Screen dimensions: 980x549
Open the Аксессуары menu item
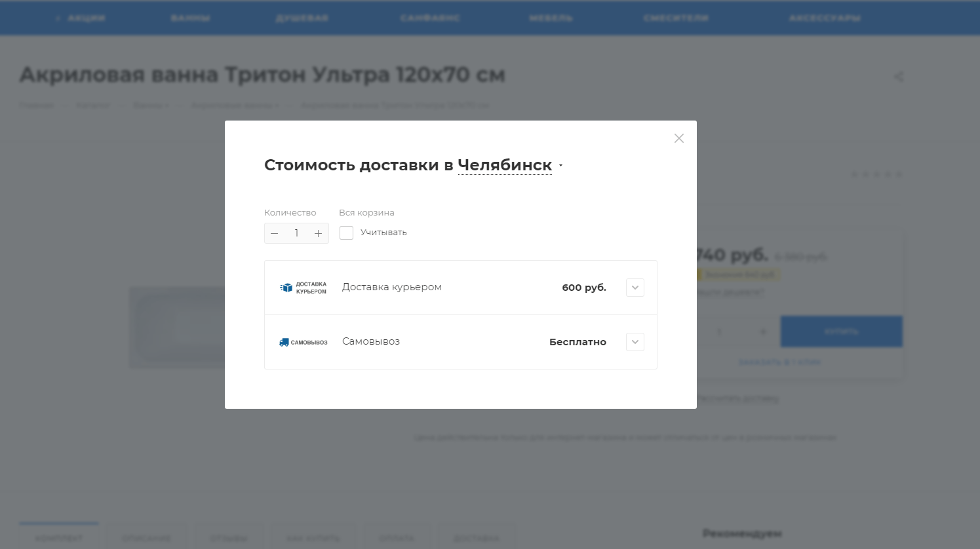tap(825, 18)
